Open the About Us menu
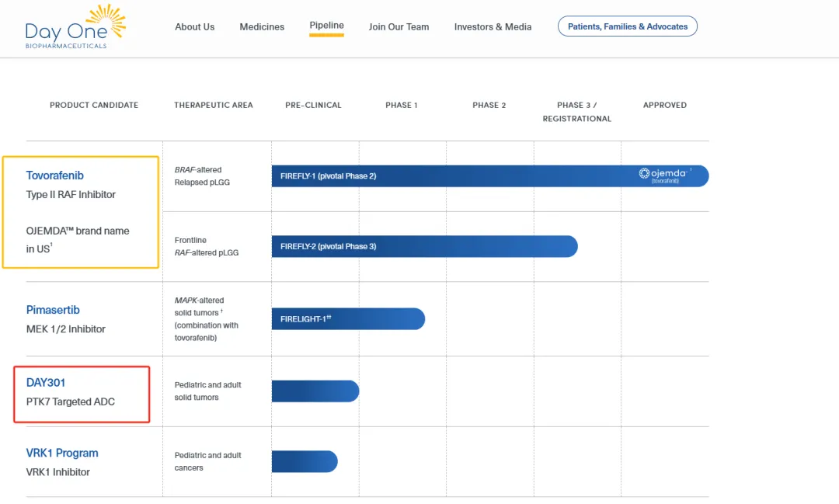 (x=194, y=26)
